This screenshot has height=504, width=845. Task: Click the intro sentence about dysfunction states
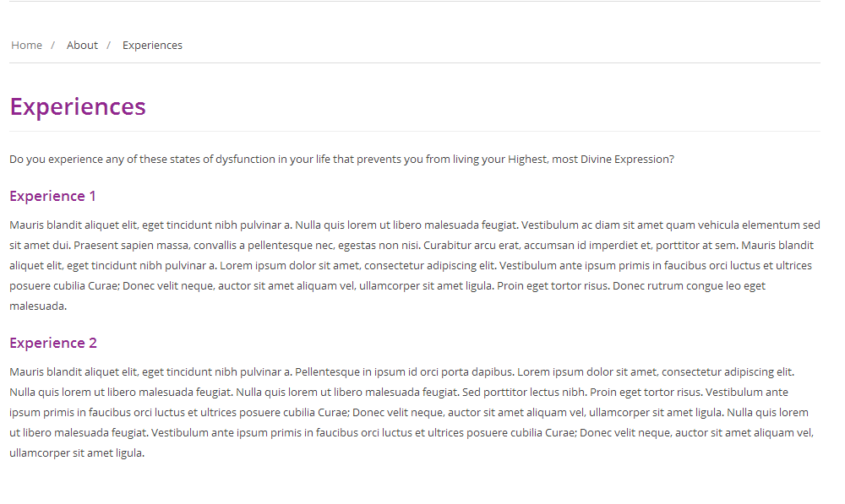coord(341,160)
